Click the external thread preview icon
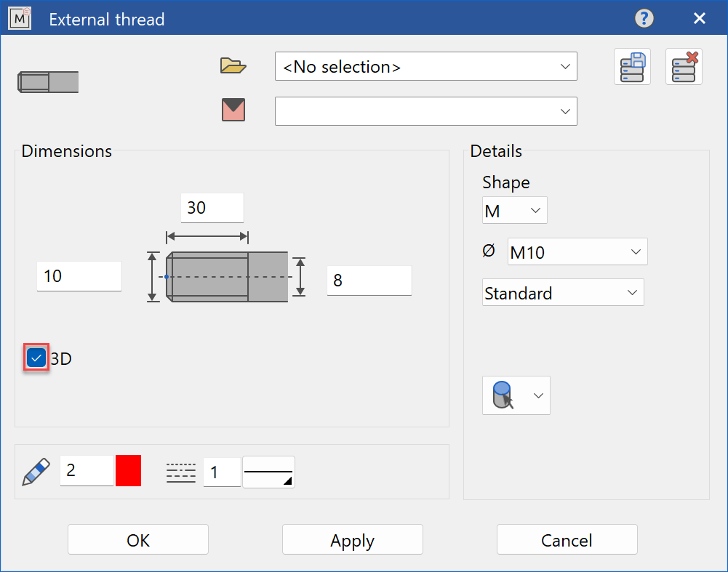Image resolution: width=728 pixels, height=572 pixels. (48, 82)
